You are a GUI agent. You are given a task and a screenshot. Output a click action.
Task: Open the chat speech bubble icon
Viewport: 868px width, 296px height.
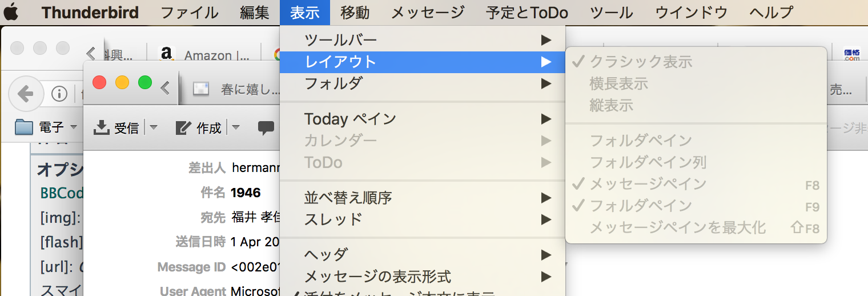coord(266,127)
